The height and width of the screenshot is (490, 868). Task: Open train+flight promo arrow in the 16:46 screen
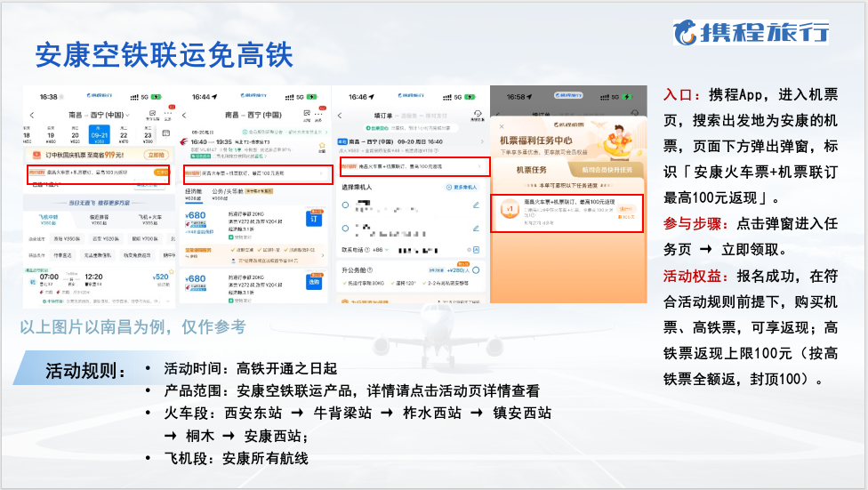pos(479,166)
